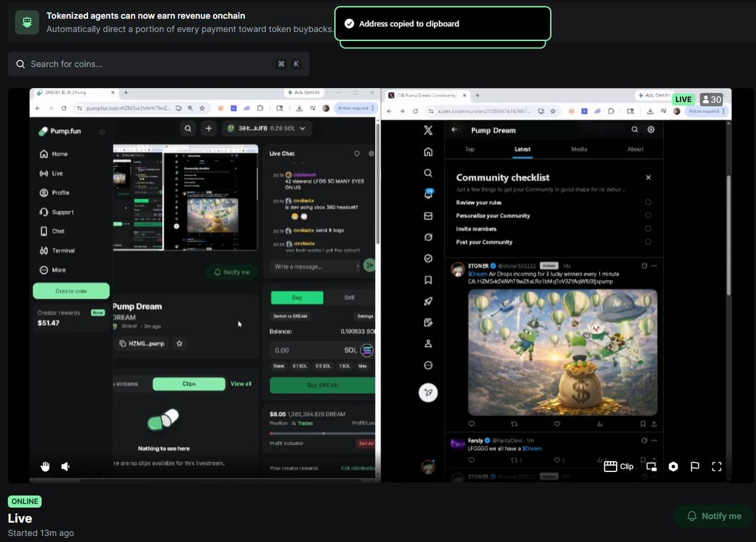Open Pump Dream community settings gear
The width and height of the screenshot is (756, 542).
click(x=651, y=130)
